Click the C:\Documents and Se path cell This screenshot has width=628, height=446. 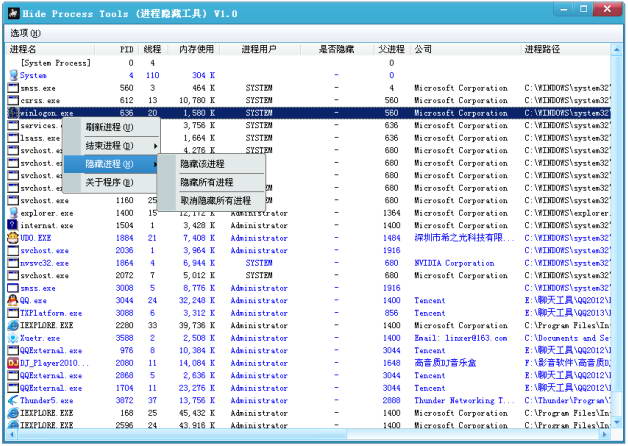coord(567,338)
